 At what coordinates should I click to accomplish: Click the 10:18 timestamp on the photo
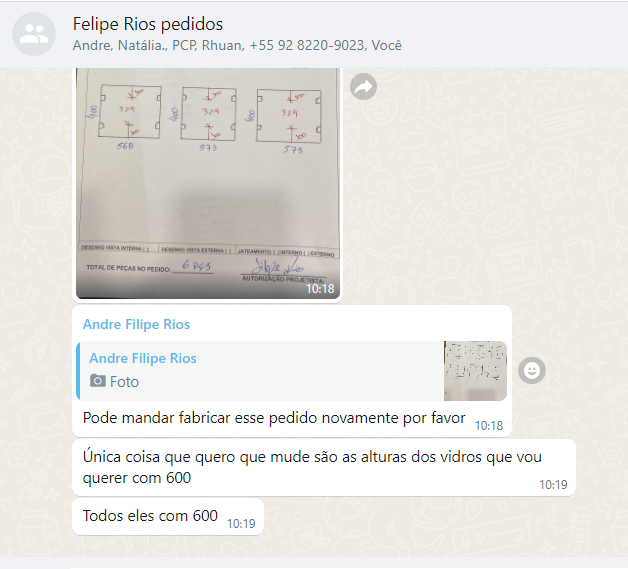pyautogui.click(x=320, y=289)
